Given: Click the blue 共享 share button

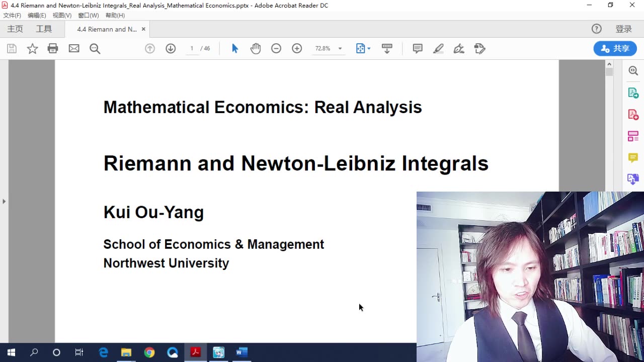Looking at the screenshot, I should click(x=615, y=49).
